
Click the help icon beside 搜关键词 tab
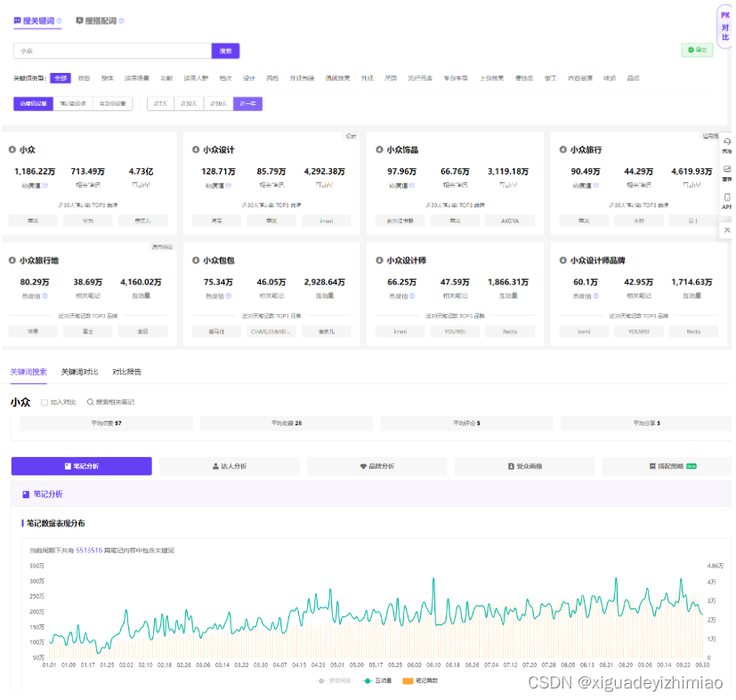[60, 20]
